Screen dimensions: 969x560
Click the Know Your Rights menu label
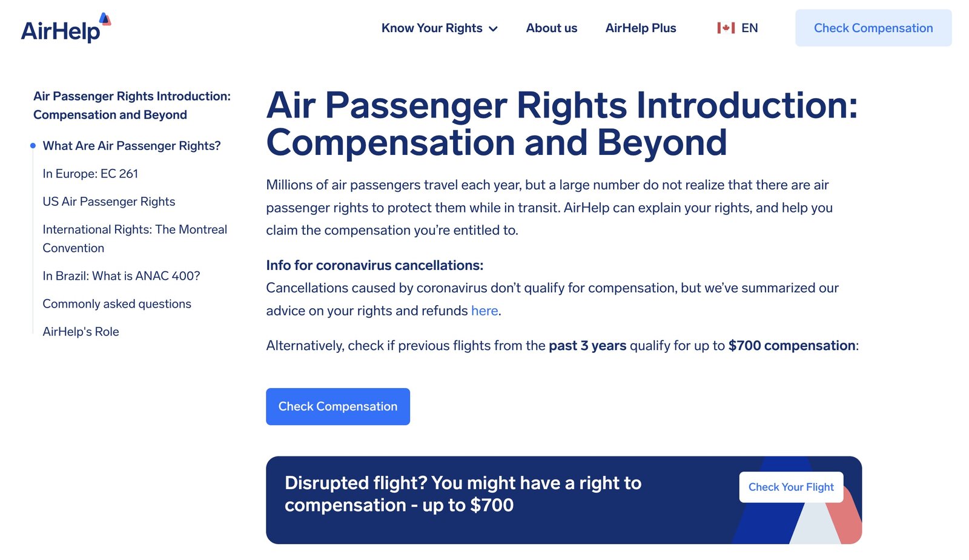(431, 28)
